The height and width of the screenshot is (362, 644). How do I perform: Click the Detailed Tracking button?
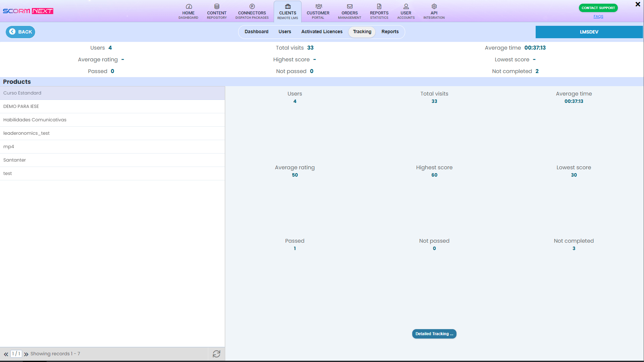434,334
